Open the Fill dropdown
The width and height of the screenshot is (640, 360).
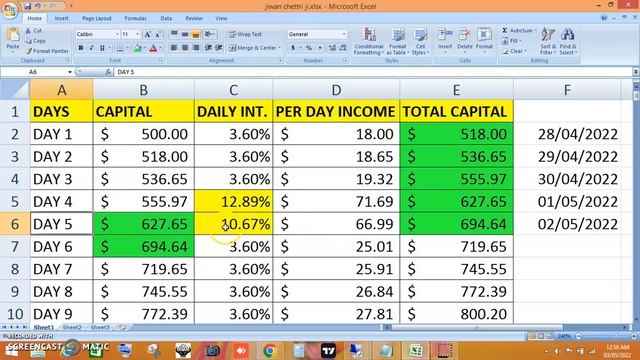[511, 41]
